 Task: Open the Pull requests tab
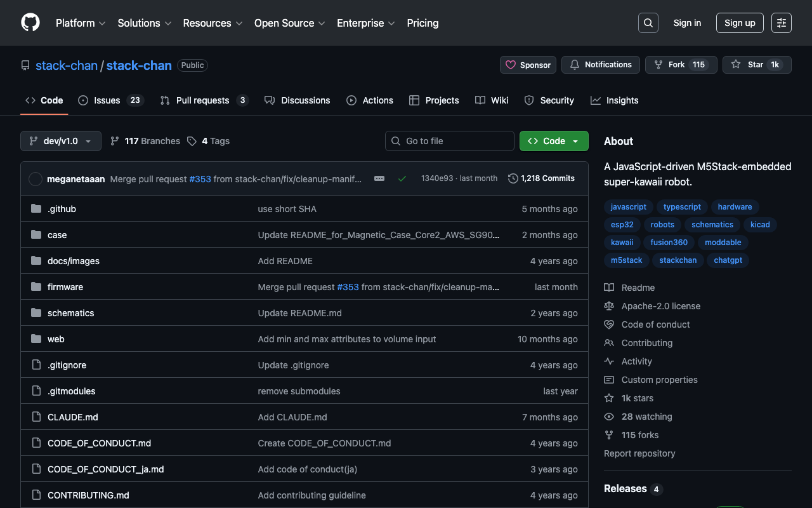coord(203,100)
